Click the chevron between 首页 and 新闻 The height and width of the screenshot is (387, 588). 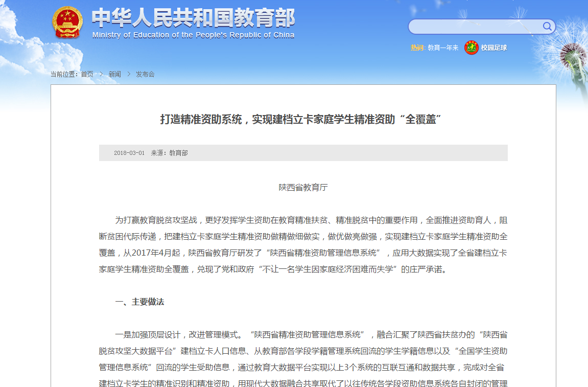(x=101, y=74)
